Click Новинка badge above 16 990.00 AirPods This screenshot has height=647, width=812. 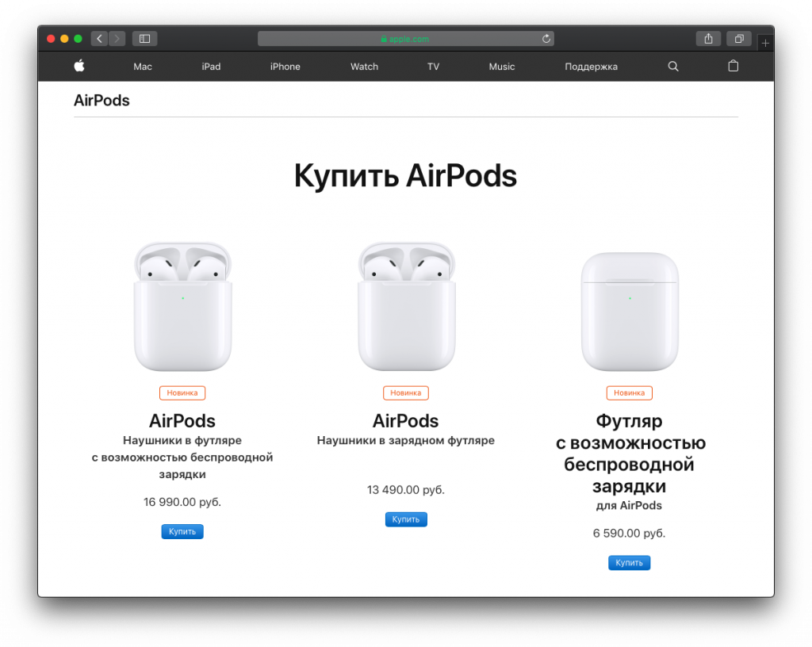coord(182,392)
